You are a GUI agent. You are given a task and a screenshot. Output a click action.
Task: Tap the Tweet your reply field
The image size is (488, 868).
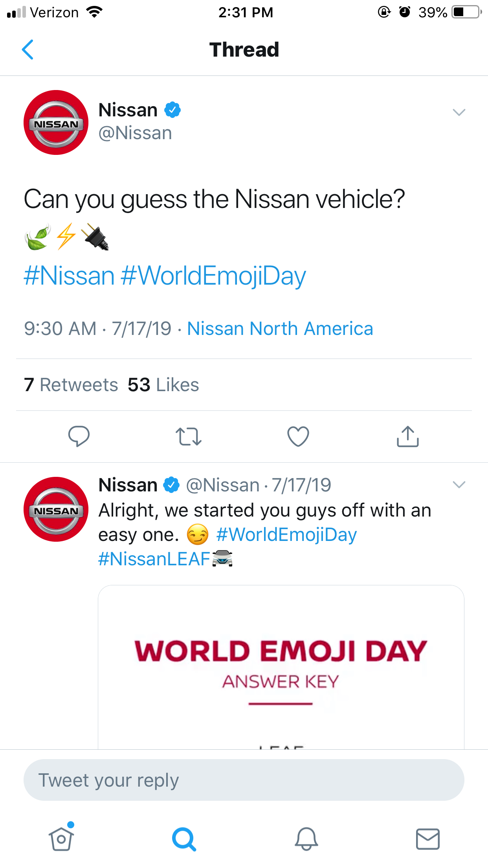point(244,780)
